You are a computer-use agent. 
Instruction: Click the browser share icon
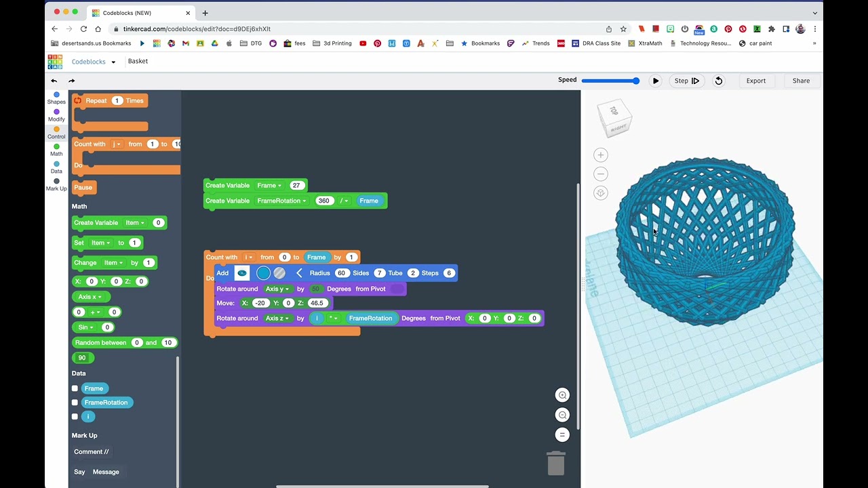tap(609, 29)
